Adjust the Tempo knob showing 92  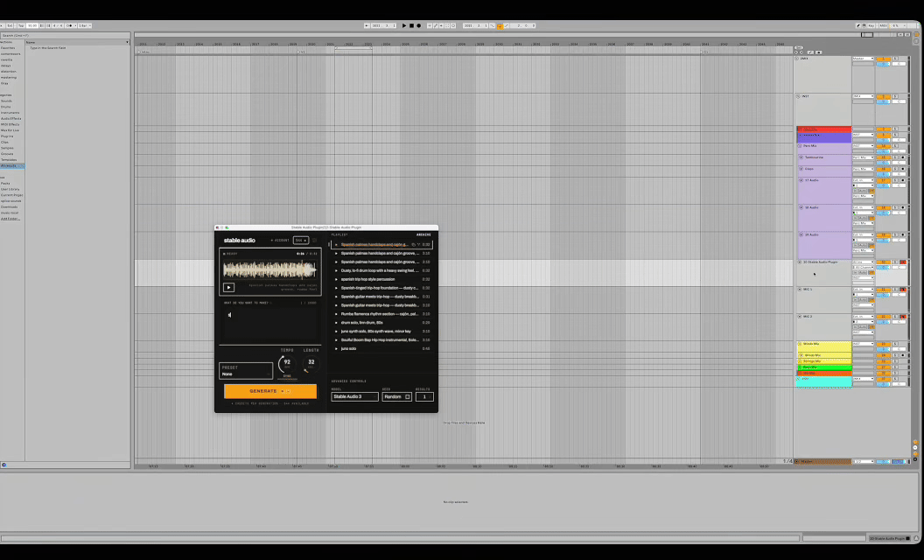click(286, 364)
